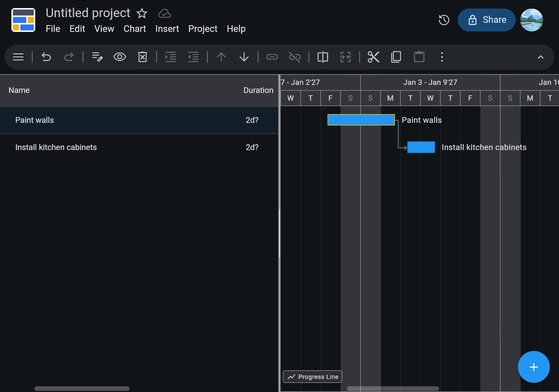Click the collapse rows icon
This screenshot has height=392, width=559.
(346, 57)
